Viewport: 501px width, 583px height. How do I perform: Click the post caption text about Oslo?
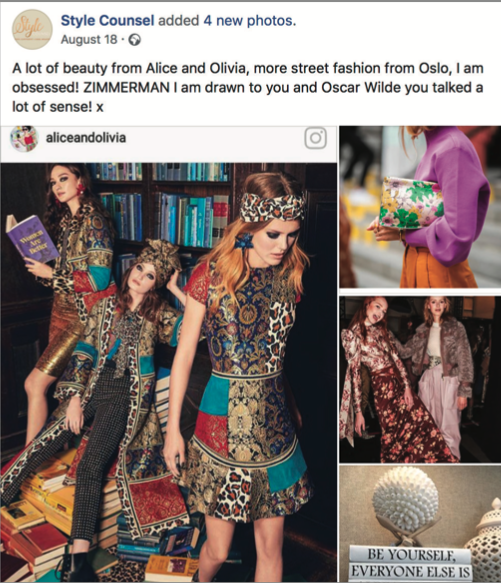click(248, 88)
